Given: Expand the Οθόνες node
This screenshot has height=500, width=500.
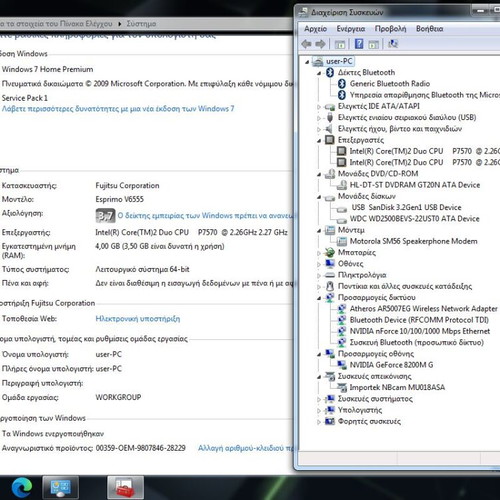Looking at the screenshot, I should tap(319, 264).
